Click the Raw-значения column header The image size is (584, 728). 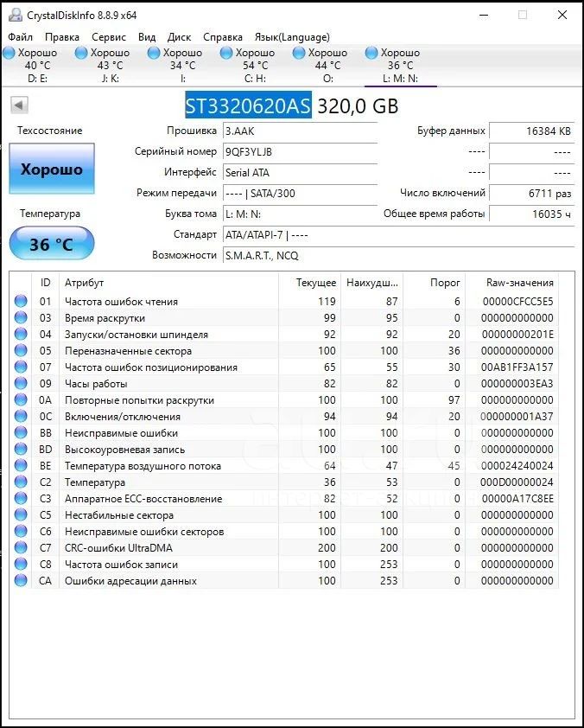click(511, 283)
